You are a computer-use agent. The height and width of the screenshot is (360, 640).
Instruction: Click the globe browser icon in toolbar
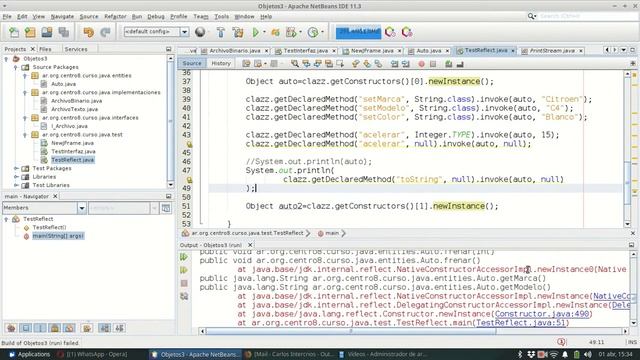tap(200, 32)
